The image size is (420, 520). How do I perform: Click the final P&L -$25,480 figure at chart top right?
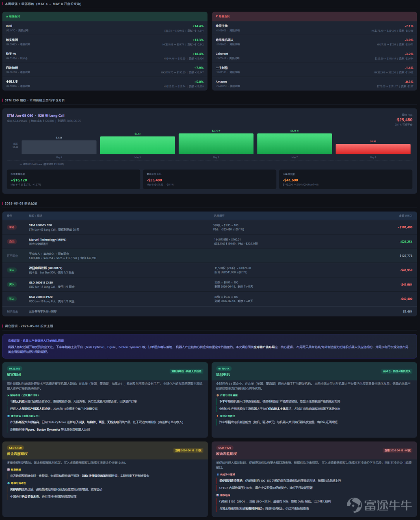[x=404, y=120]
